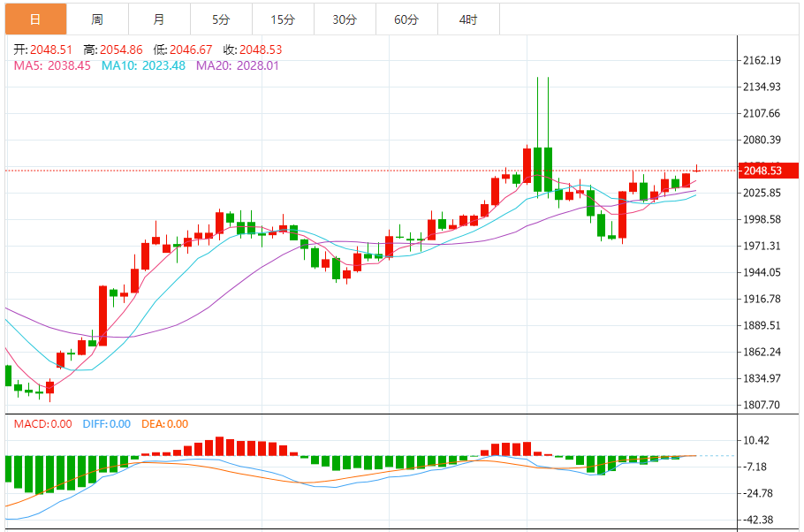Click the 1998.58 price axis label
This screenshot has height=532, width=804.
[762, 219]
